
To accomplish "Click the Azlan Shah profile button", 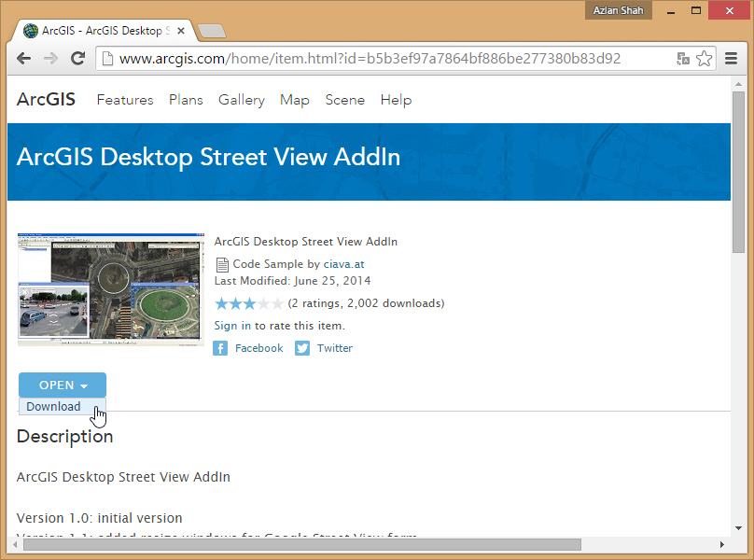I will pyautogui.click(x=618, y=10).
